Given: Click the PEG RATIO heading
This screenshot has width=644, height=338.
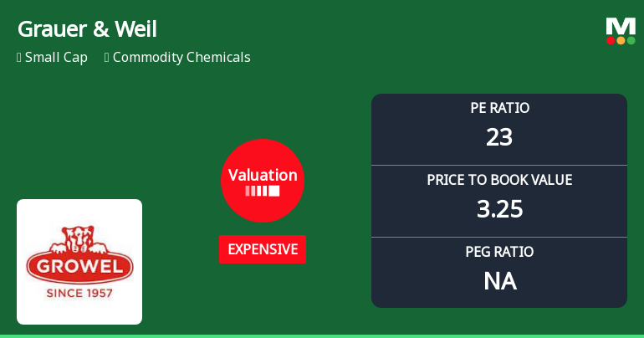Looking at the screenshot, I should (x=499, y=252).
